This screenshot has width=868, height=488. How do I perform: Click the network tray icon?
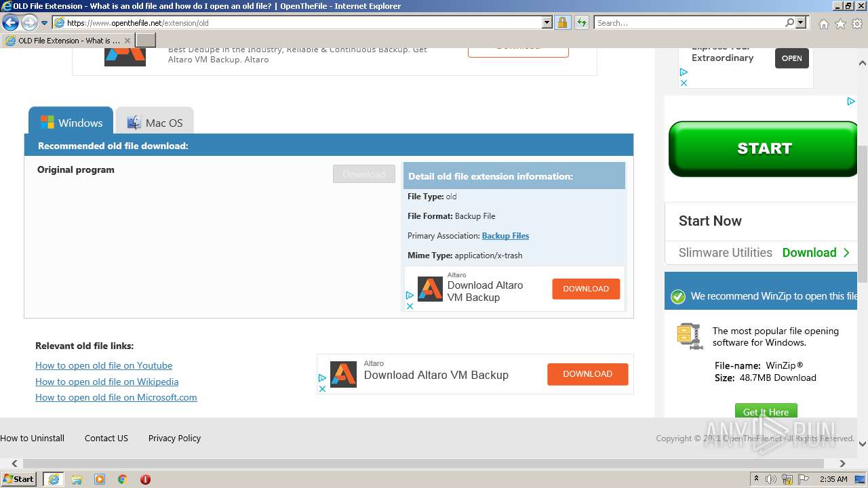[787, 479]
